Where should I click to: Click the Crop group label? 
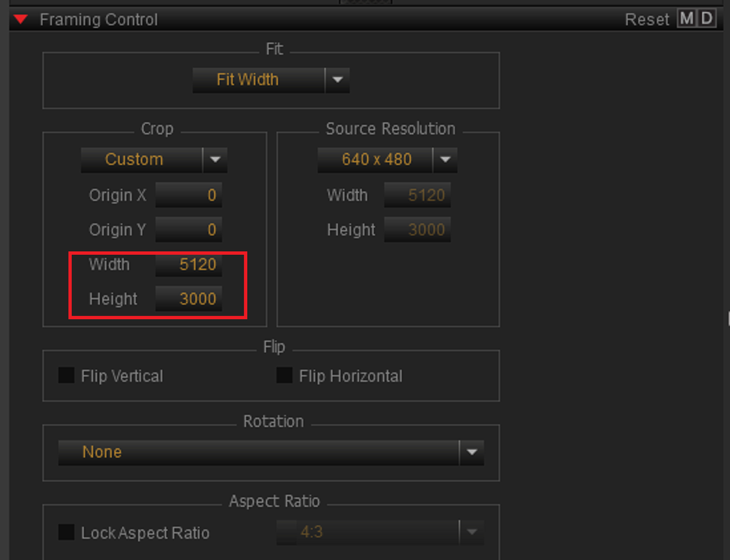pos(157,129)
